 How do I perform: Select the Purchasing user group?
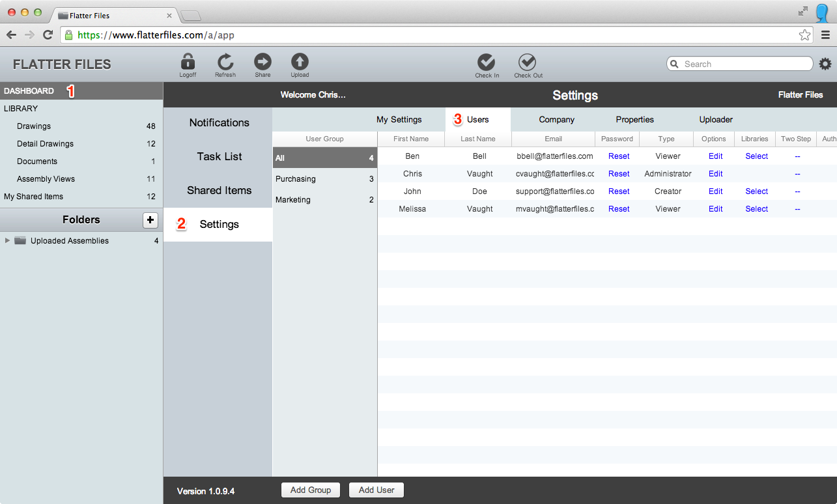click(x=324, y=179)
